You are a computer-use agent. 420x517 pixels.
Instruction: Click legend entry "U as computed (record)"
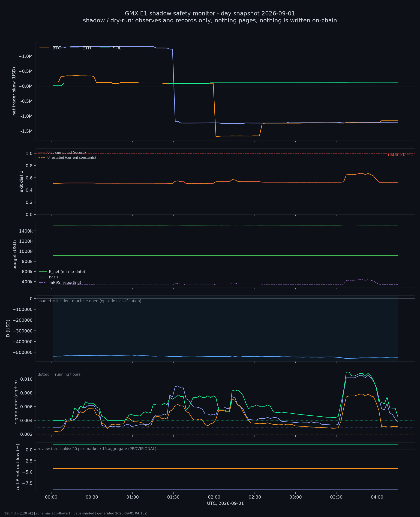[x=66, y=153]
